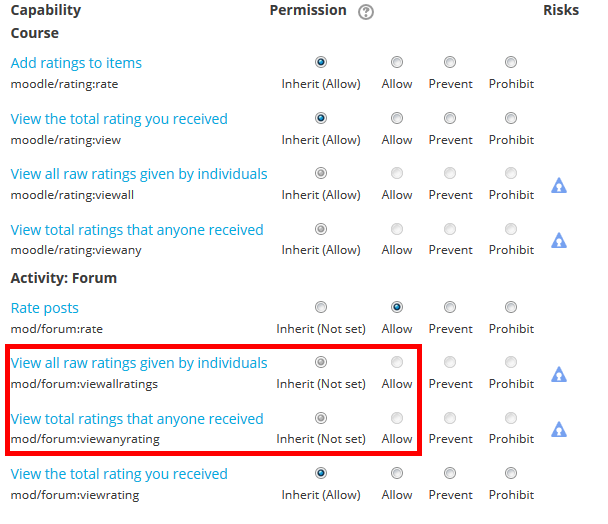
Task: Click risk warning icon for moodle/rating:viewany
Action: pos(559,240)
